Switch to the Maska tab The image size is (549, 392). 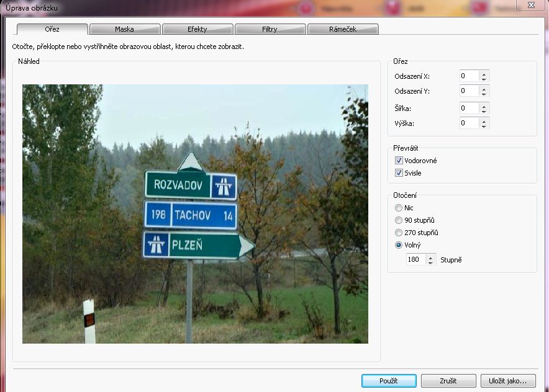[124, 29]
